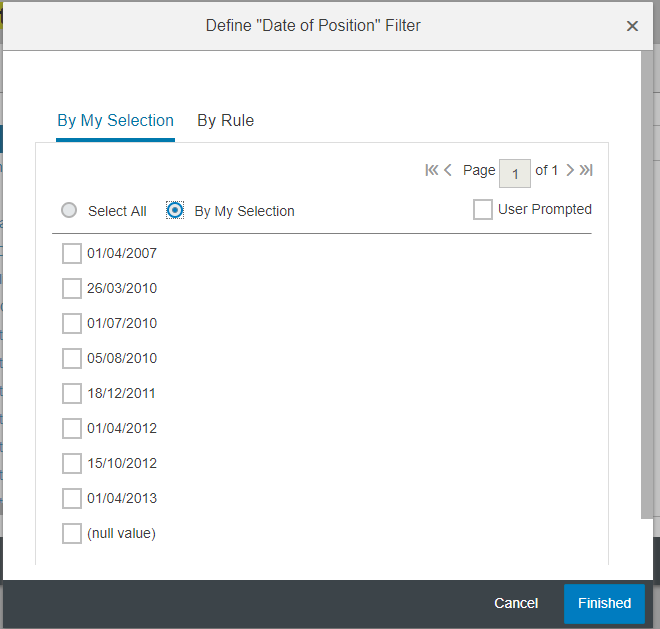
Task: Click the Finished button
Action: pos(604,603)
